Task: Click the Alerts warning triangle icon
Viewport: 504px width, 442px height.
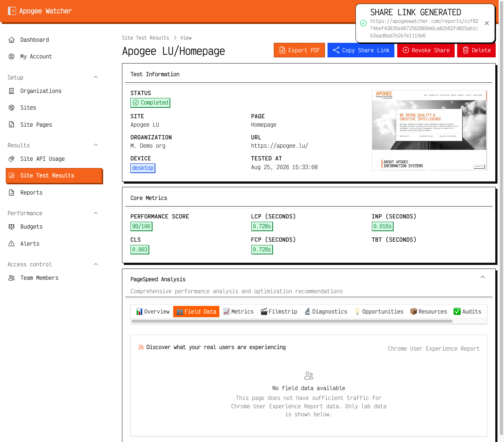Action: pyautogui.click(x=12, y=243)
